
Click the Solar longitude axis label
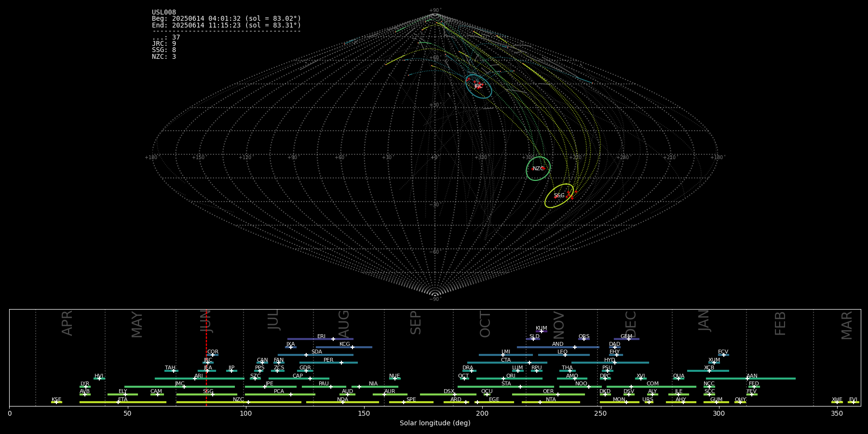435,423
